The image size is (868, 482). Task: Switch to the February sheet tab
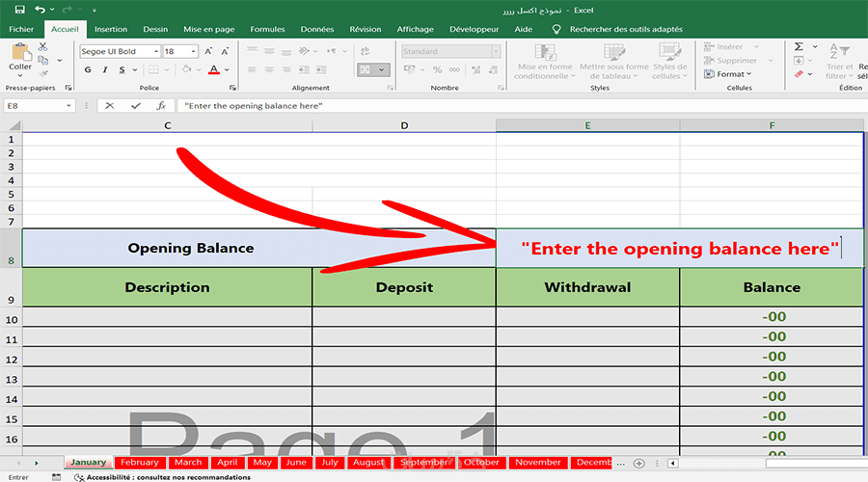pyautogui.click(x=140, y=462)
